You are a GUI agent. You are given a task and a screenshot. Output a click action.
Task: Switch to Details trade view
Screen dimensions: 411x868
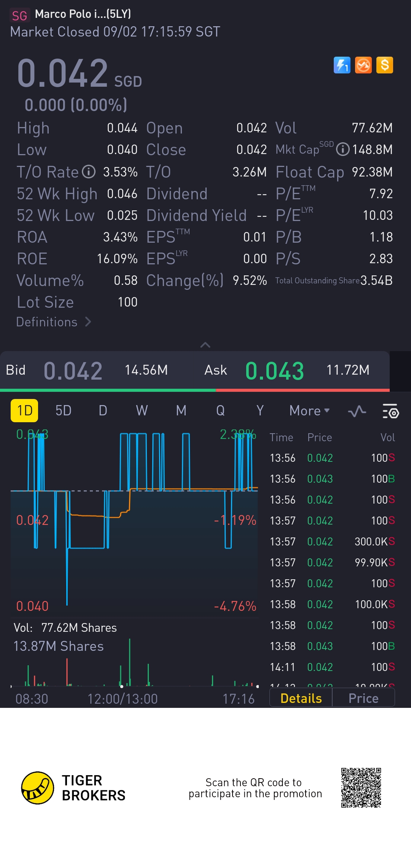point(301,698)
